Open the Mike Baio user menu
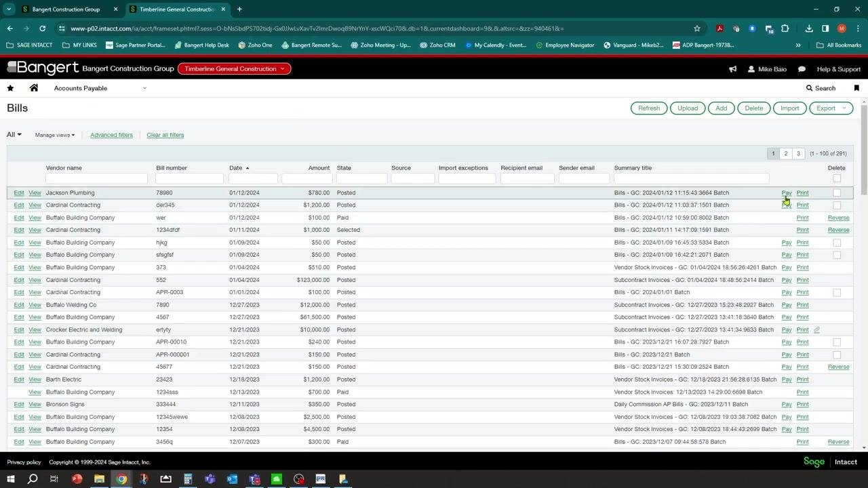Screen dimensions: 868x488 767,69
